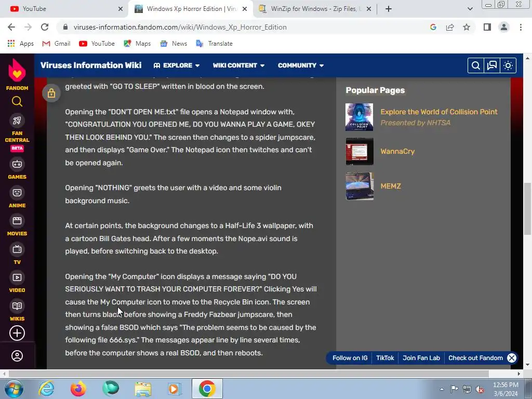Image resolution: width=532 pixels, height=399 pixels.
Task: Show hidden system tray icons
Action: 442,389
